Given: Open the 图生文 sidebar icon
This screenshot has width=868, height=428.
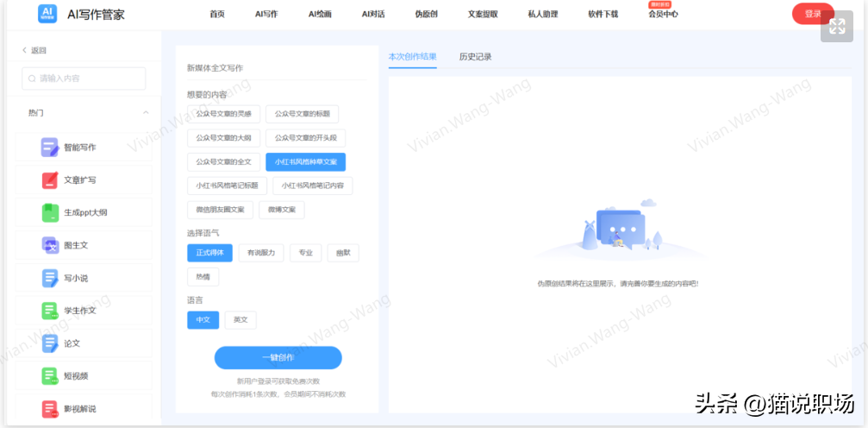Looking at the screenshot, I should tap(50, 245).
